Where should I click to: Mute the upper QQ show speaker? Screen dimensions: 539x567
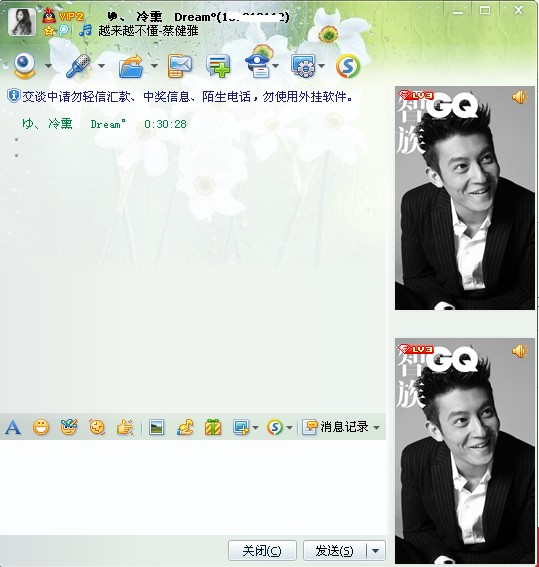point(520,97)
